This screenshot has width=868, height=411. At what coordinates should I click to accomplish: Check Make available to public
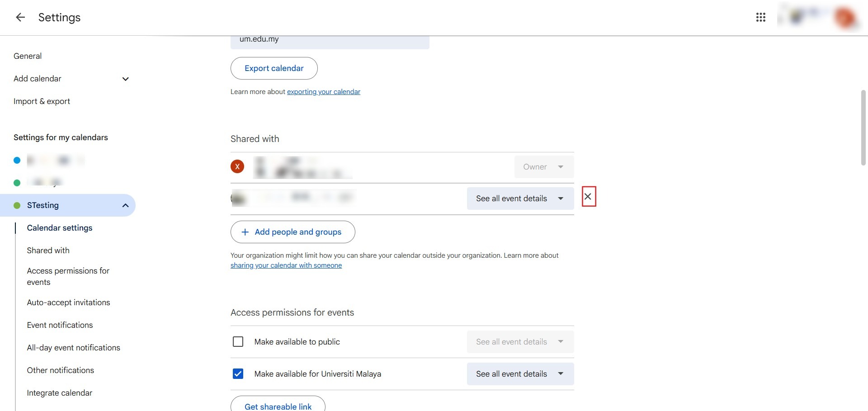pos(238,342)
